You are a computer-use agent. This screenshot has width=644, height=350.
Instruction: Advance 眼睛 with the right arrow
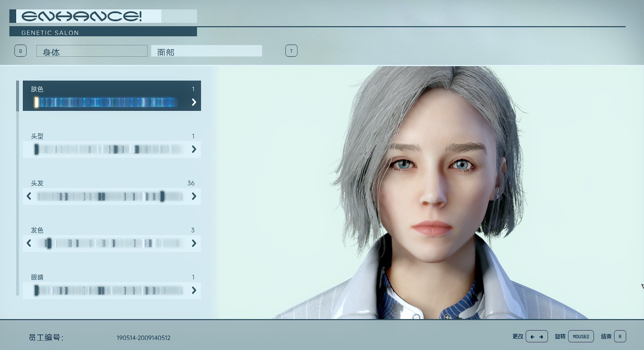(194, 290)
